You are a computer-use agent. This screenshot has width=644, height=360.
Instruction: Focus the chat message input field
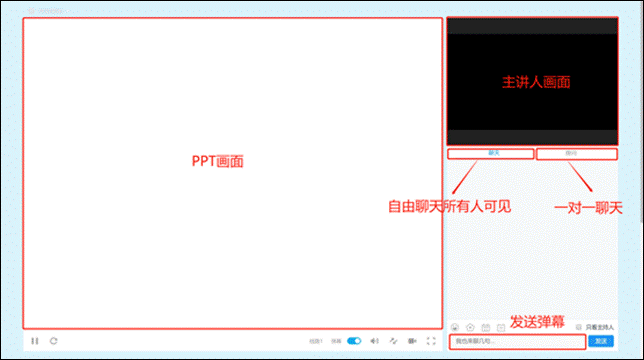tap(518, 342)
